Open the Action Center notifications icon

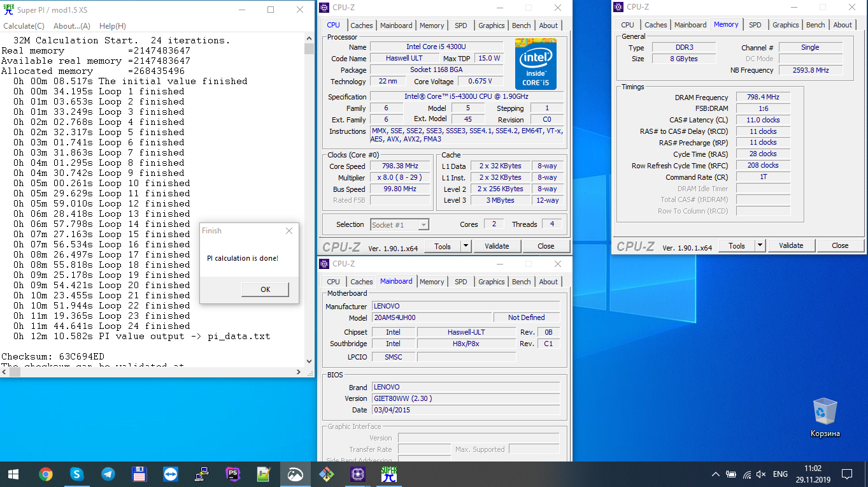(847, 474)
